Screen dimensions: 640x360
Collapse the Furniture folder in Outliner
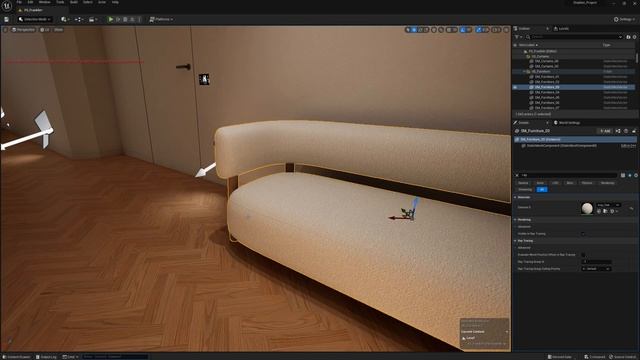point(524,71)
